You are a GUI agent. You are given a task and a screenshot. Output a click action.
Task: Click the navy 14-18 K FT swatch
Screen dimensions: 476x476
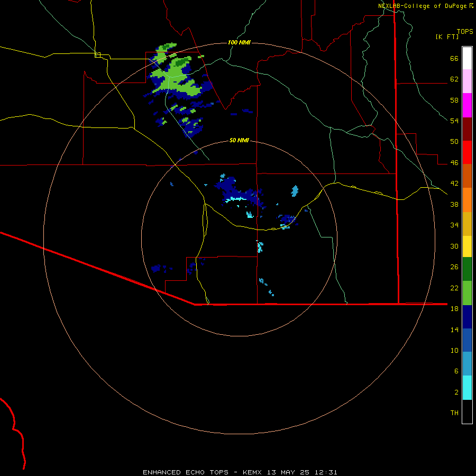[467, 317]
